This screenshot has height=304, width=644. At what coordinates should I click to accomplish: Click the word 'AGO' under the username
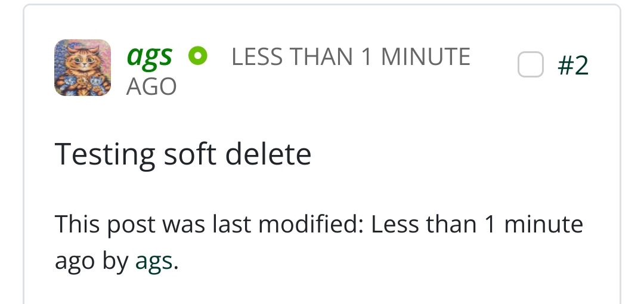click(151, 87)
